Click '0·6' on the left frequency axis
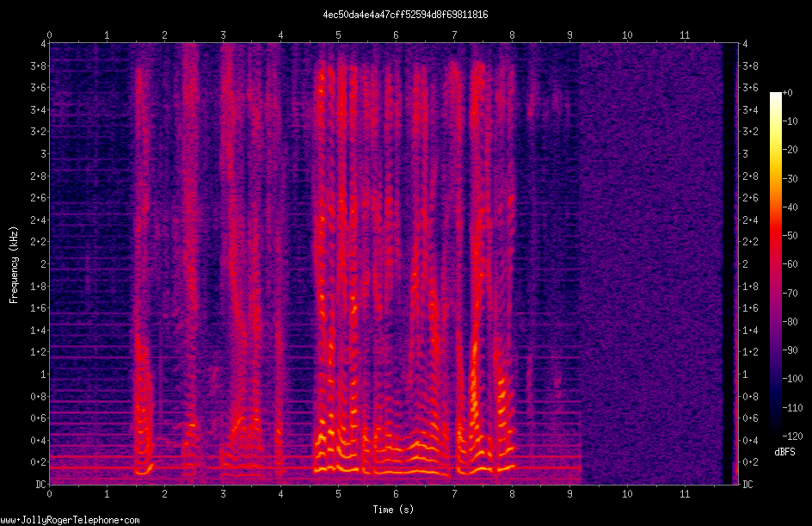 coord(39,418)
